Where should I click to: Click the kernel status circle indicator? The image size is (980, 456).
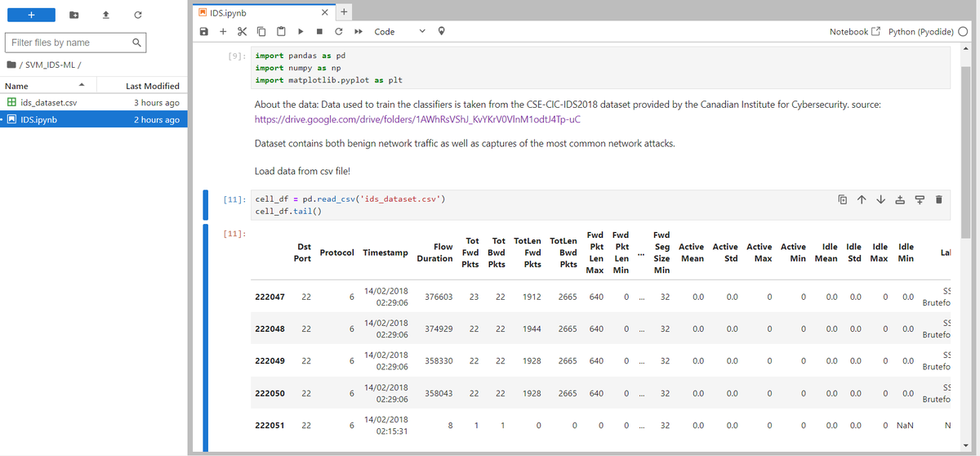963,32
